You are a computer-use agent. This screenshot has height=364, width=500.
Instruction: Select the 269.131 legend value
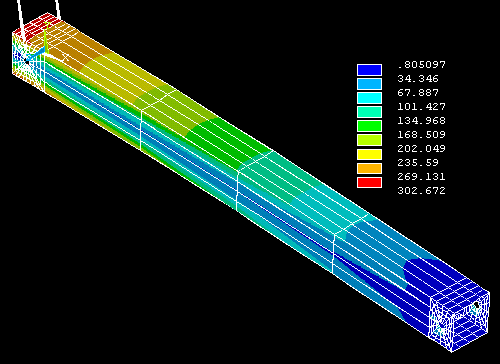point(421,177)
